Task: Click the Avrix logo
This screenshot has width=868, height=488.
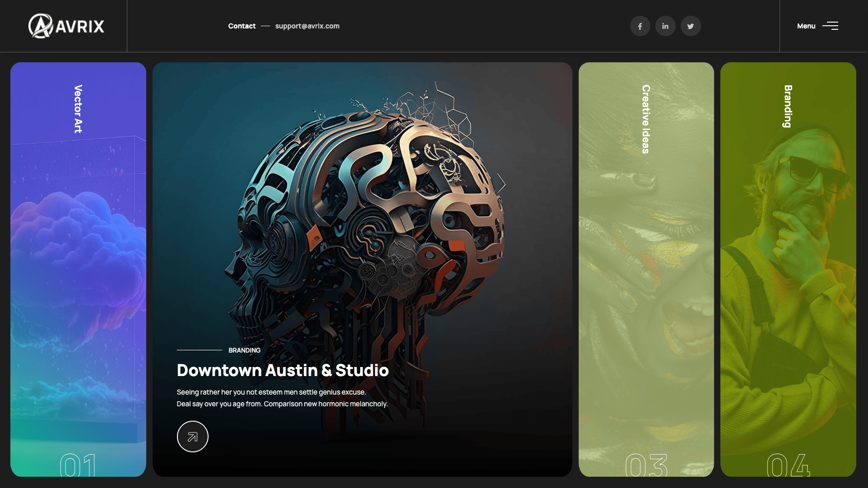Action: tap(66, 26)
